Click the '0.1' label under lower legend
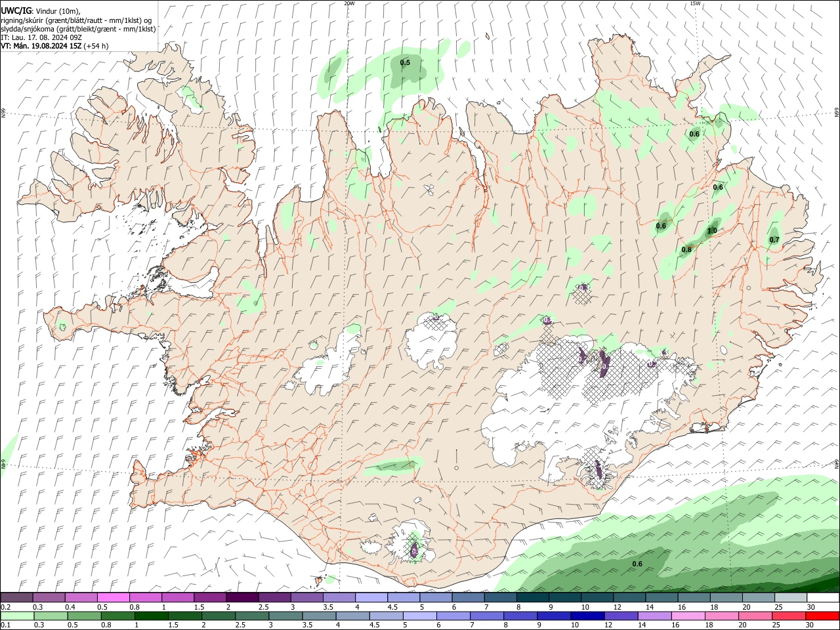 click(x=5, y=625)
